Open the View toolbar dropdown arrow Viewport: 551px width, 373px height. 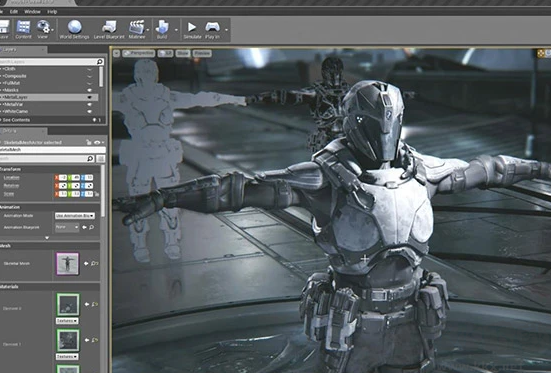pos(53,30)
